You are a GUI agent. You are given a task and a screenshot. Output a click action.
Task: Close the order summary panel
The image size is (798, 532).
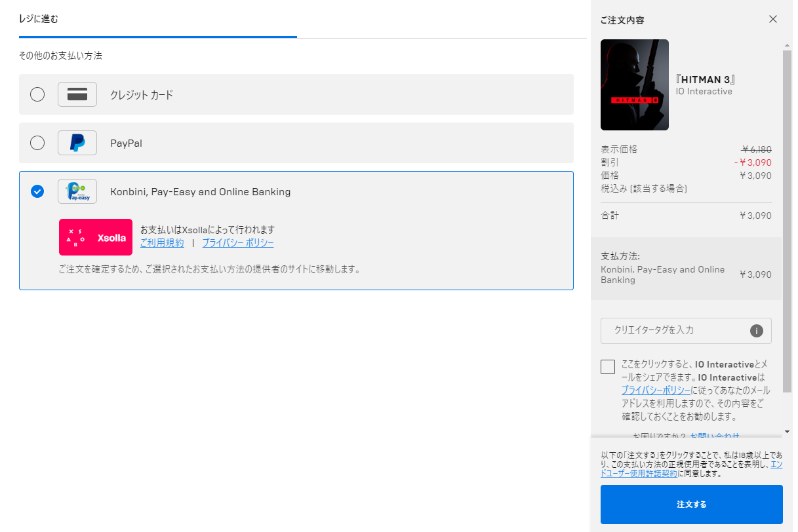coord(773,19)
